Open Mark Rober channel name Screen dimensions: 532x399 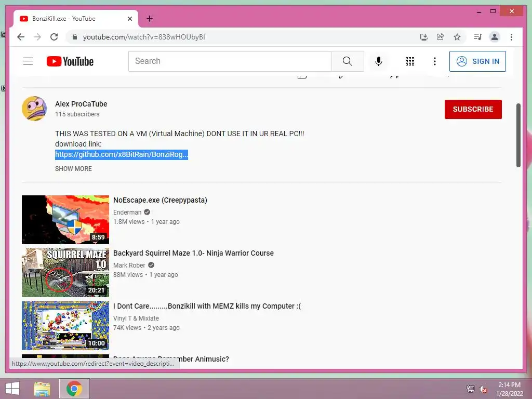(x=129, y=265)
